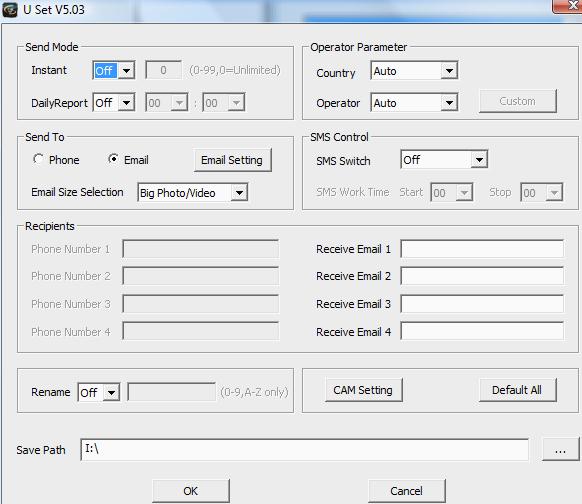The image size is (582, 504).
Task: Click the browse button next to Save Path
Action: coord(560,450)
